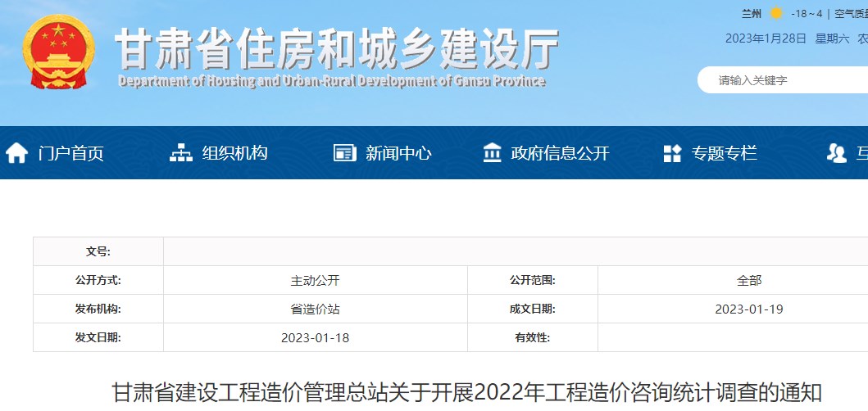Click the people icon at the nav bar's right edge
868x411 pixels.
(x=837, y=153)
